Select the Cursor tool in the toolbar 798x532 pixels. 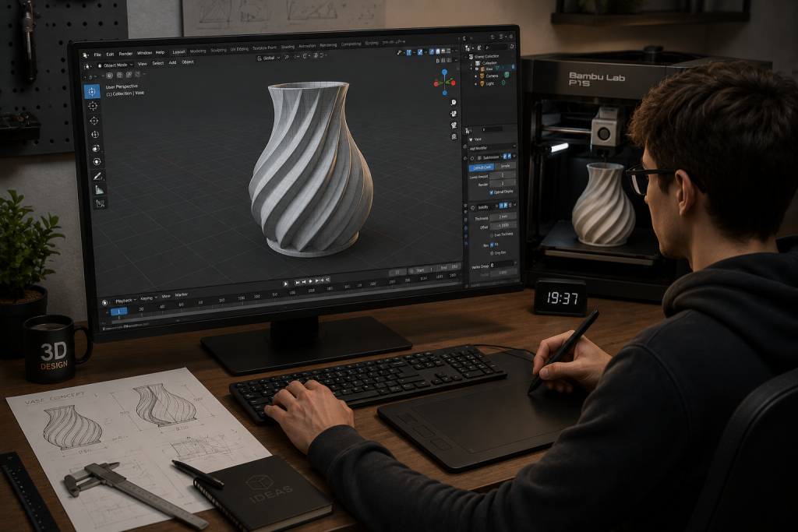coord(93,106)
